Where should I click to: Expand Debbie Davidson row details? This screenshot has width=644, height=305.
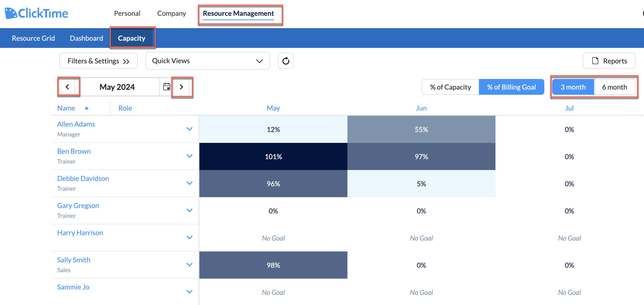click(189, 183)
